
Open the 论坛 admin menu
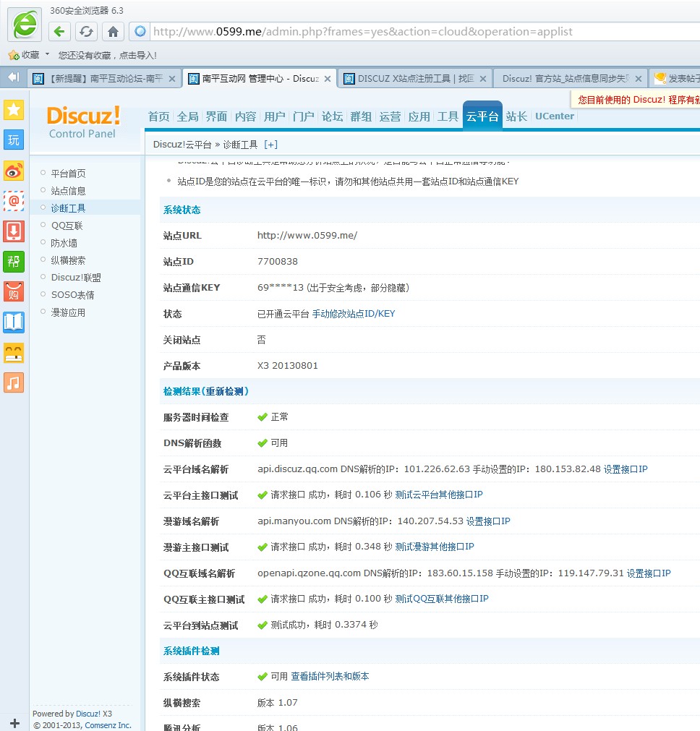[x=332, y=116]
